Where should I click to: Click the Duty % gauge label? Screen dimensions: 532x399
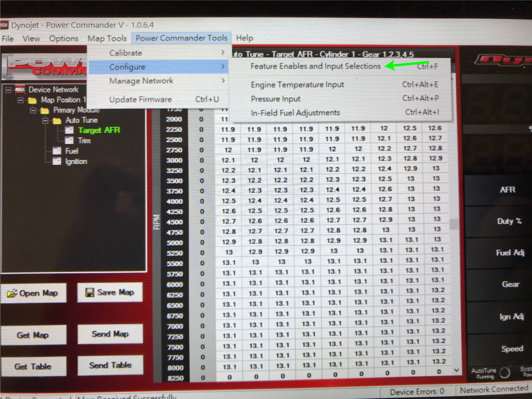[x=509, y=221]
